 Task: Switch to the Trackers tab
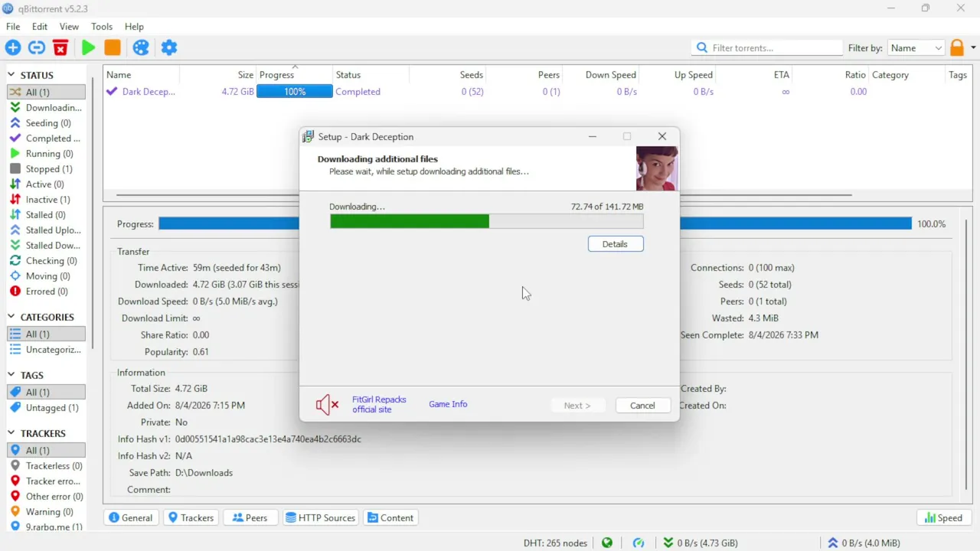click(191, 518)
